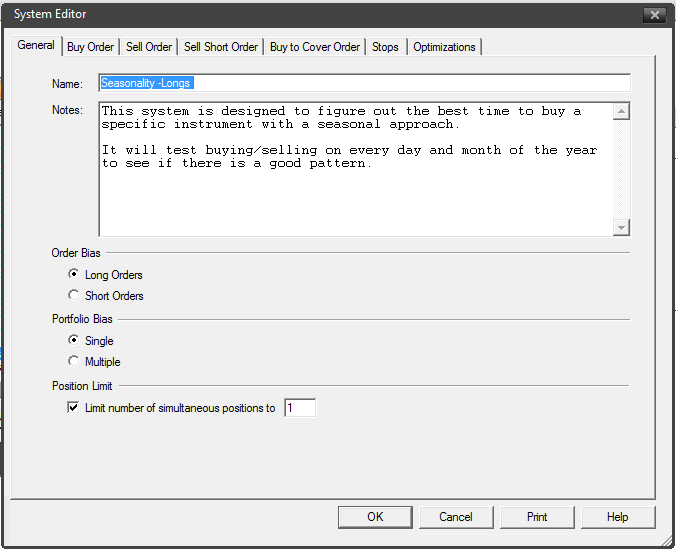Toggle the limit simultaneous positions checkbox
The width and height of the screenshot is (676, 549).
tap(73, 408)
